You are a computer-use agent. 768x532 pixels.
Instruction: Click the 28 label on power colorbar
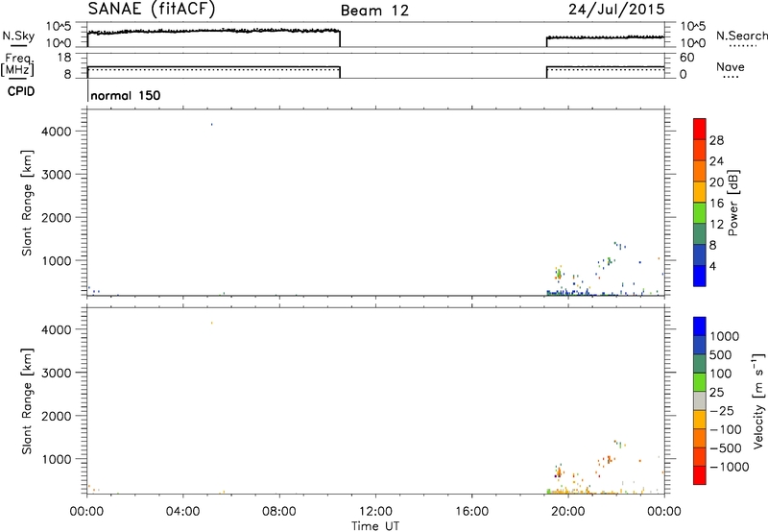pyautogui.click(x=716, y=140)
